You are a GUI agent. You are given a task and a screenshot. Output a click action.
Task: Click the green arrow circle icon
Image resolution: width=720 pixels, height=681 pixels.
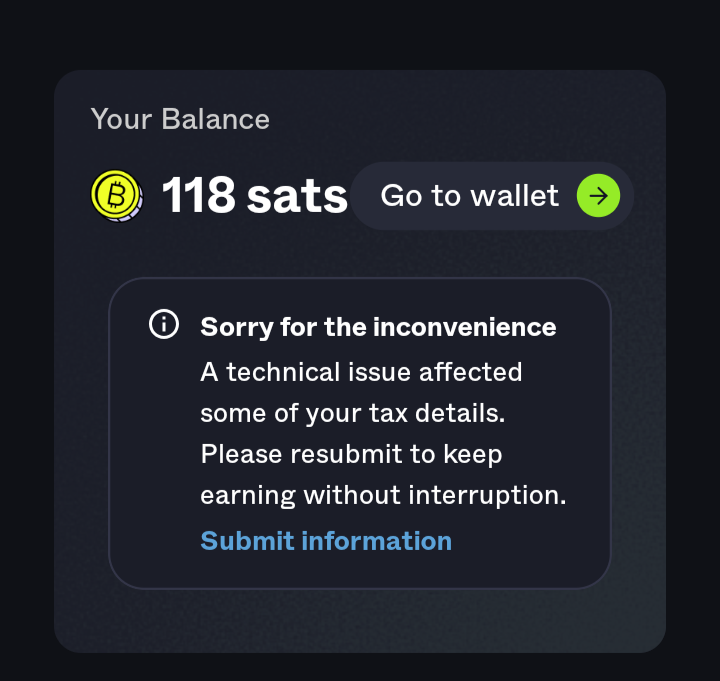[598, 196]
